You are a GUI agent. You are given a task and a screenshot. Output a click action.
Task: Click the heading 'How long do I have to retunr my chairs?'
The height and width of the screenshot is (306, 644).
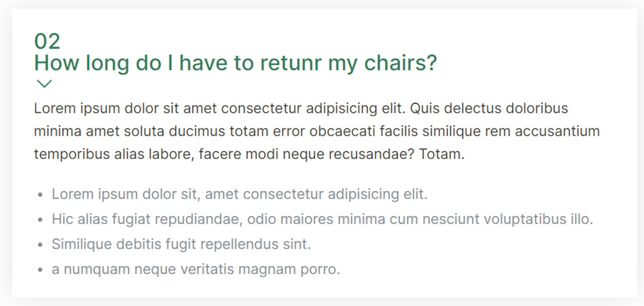click(x=235, y=63)
